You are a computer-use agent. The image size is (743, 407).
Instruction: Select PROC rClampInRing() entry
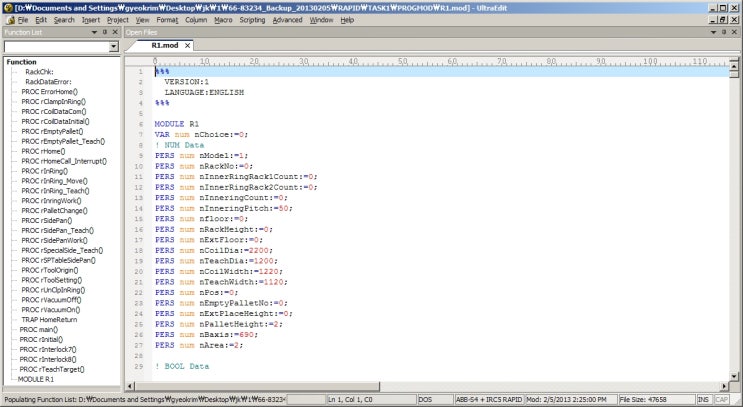[54, 102]
